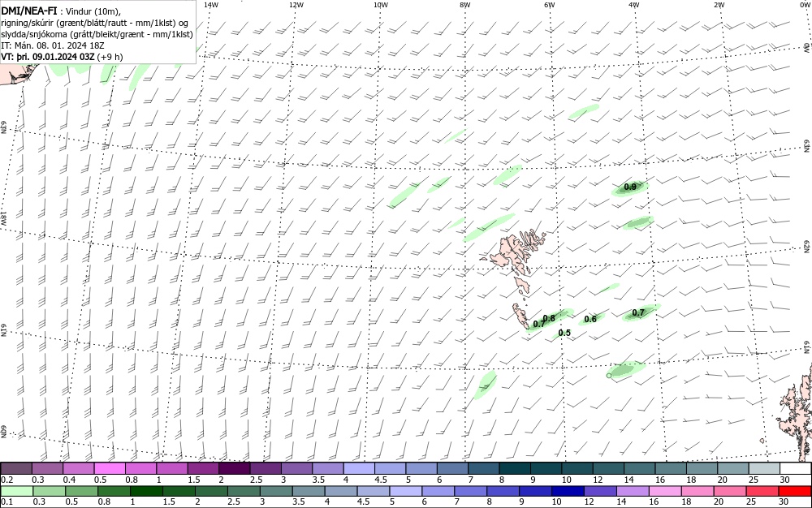Click the dark teal swatch labeled 8 in upper scale

point(516,469)
